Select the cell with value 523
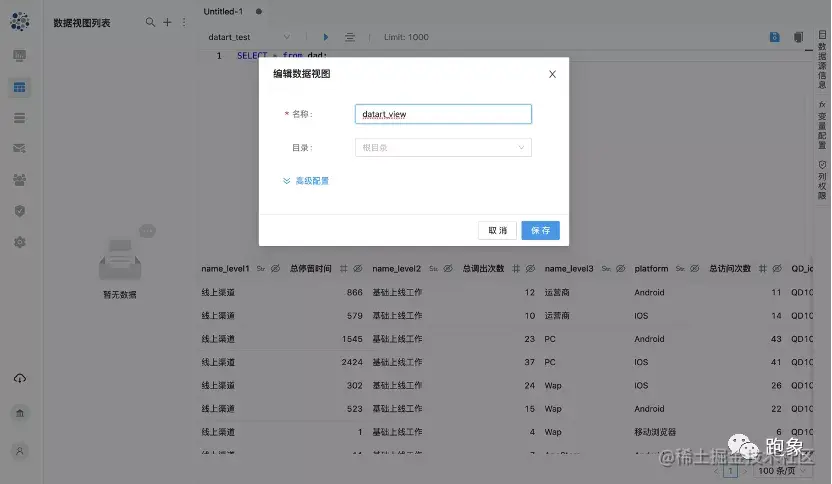Viewport: 832px width, 484px height. click(354, 409)
